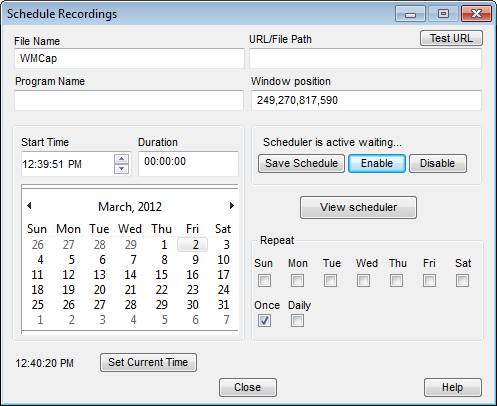
Task: Select March 15 in the calendar
Action: (x=162, y=275)
